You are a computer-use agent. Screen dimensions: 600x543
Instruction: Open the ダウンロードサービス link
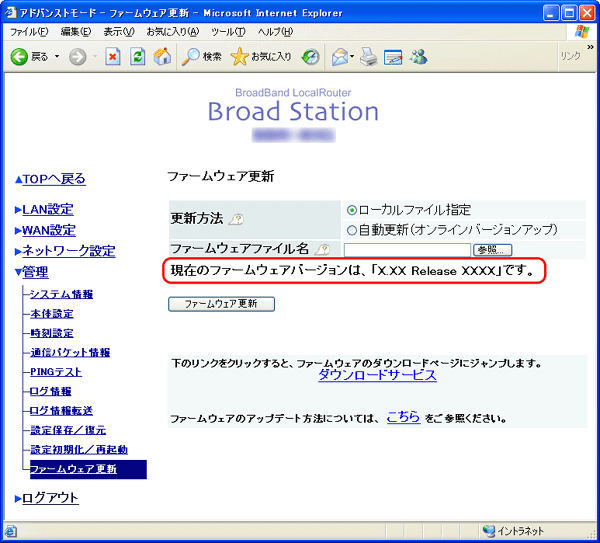(377, 375)
